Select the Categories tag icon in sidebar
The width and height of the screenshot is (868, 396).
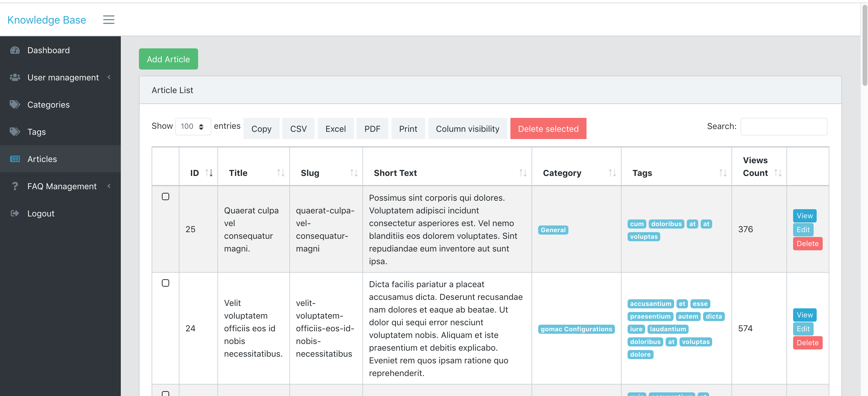tap(15, 105)
